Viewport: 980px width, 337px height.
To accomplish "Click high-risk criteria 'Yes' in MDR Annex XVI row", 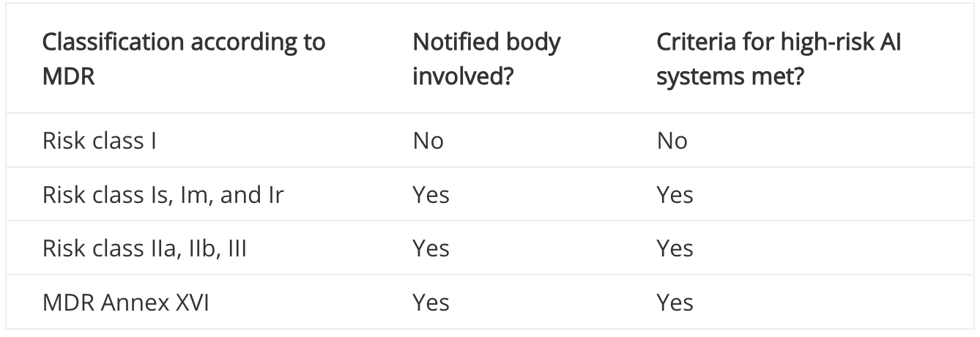I will pyautogui.click(x=675, y=303).
